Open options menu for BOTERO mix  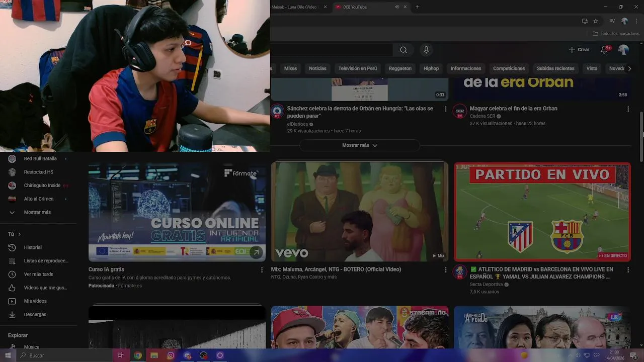coord(445,269)
